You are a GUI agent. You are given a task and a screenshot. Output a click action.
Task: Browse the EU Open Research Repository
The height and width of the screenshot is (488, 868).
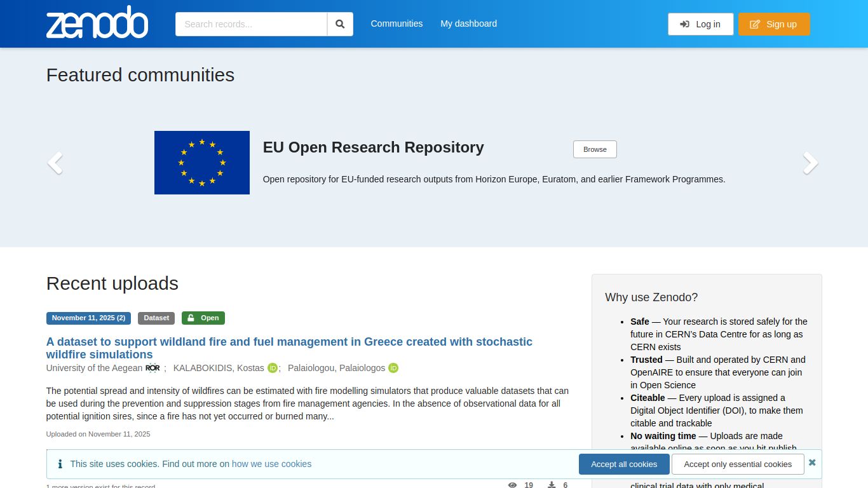(x=595, y=149)
